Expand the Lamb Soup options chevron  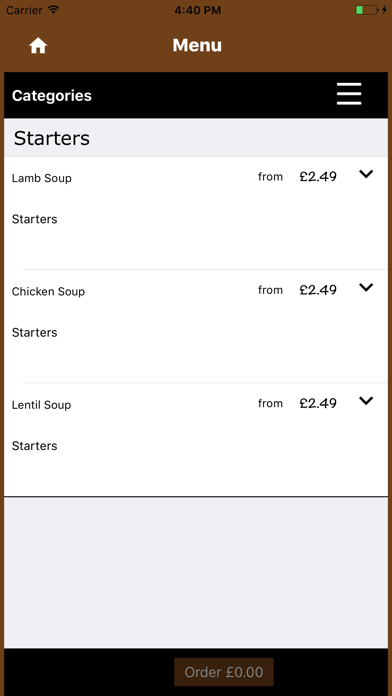[x=366, y=174]
